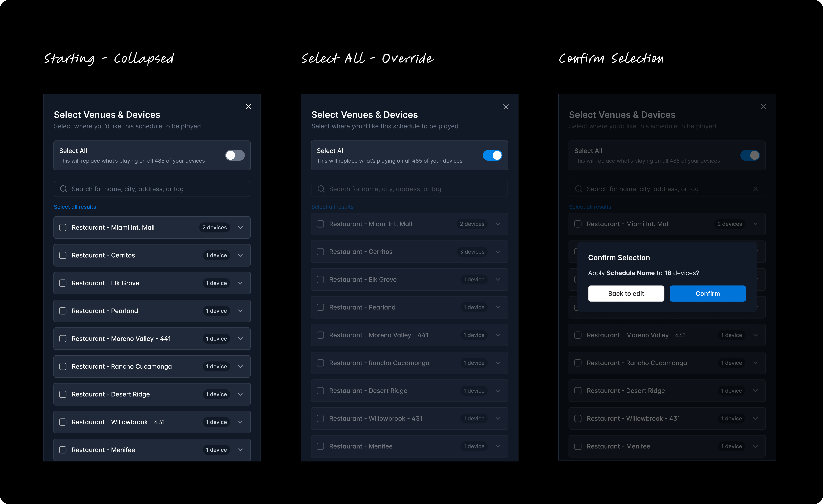Click 3 devices badge on Cerritos in Override panel

click(472, 252)
